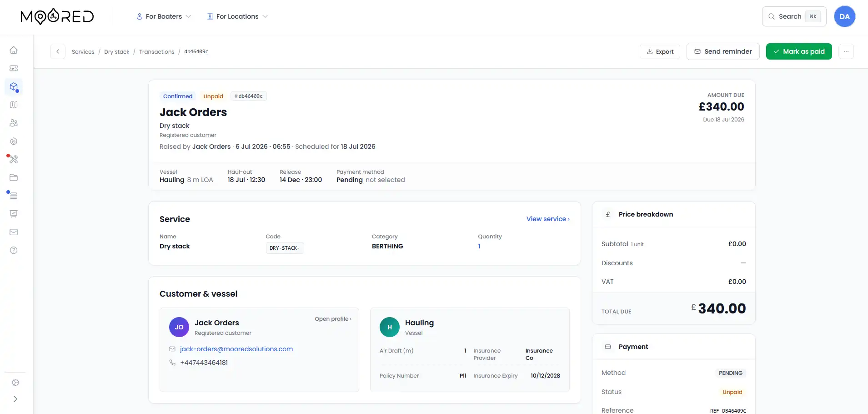The width and height of the screenshot is (868, 414).
Task: Click the Hauling vessel name in card
Action: [x=419, y=323]
